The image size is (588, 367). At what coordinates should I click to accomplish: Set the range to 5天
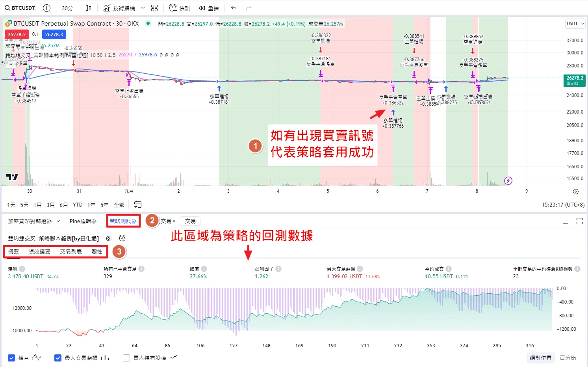[x=24, y=205]
